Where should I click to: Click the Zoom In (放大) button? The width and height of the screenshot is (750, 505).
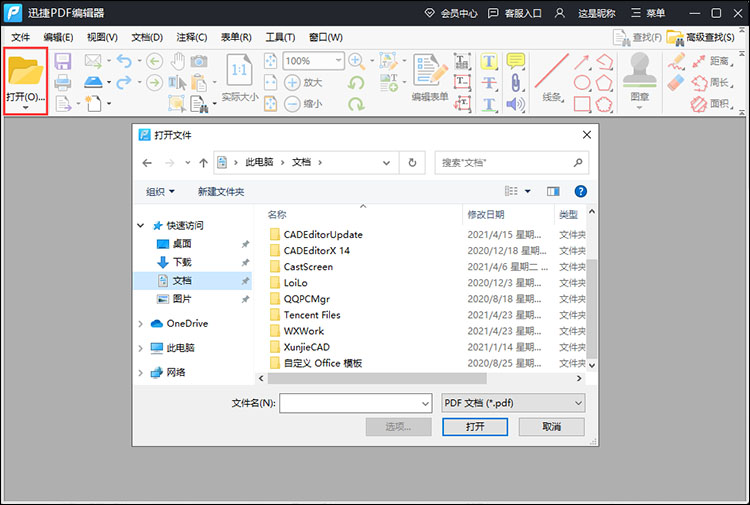(303, 82)
